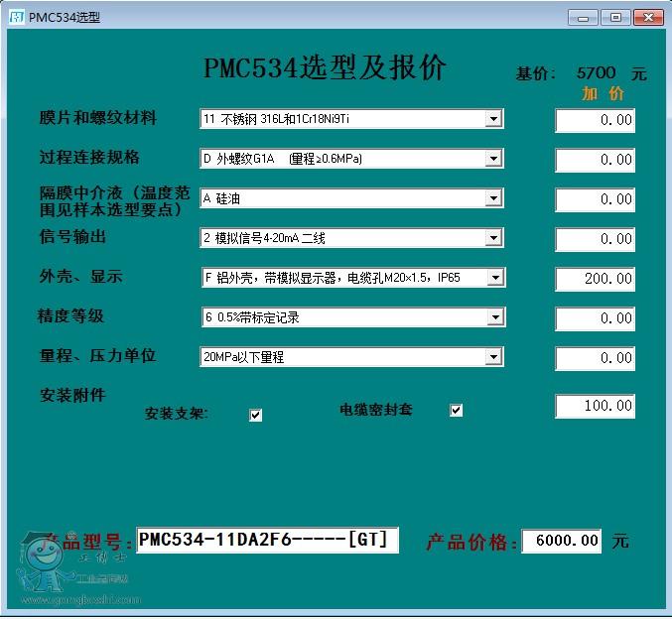Open the 隔膜中介液 硅油 dropdown

[x=493, y=198]
